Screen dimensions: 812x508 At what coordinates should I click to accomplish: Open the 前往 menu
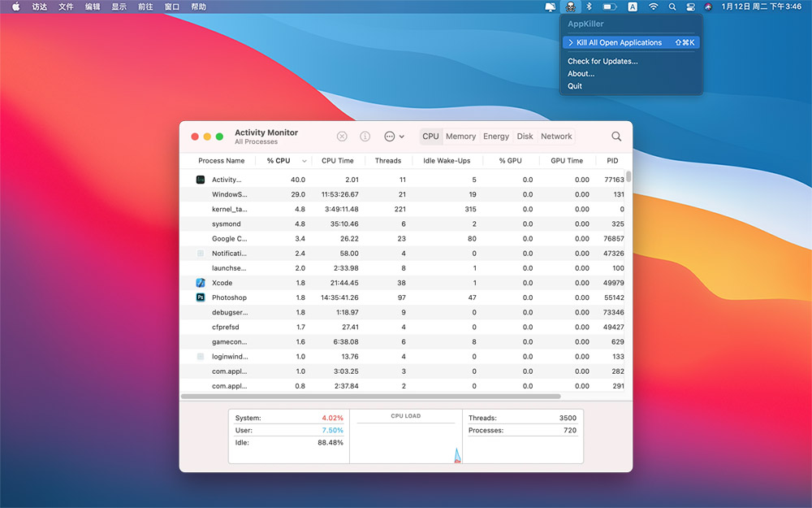click(x=145, y=7)
